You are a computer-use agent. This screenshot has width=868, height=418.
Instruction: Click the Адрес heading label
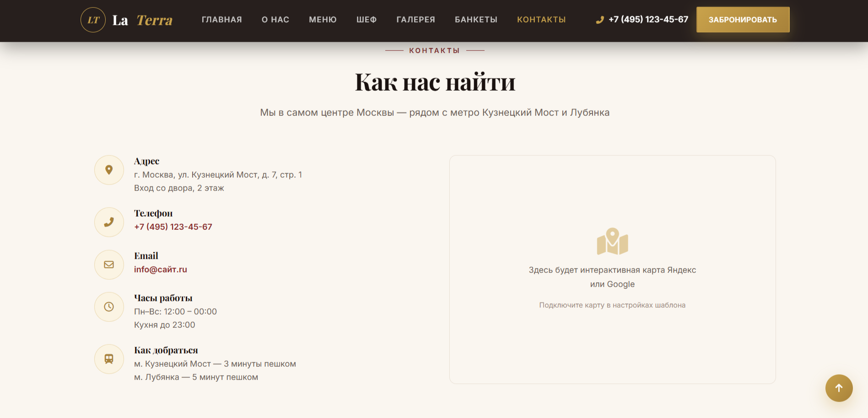point(146,161)
